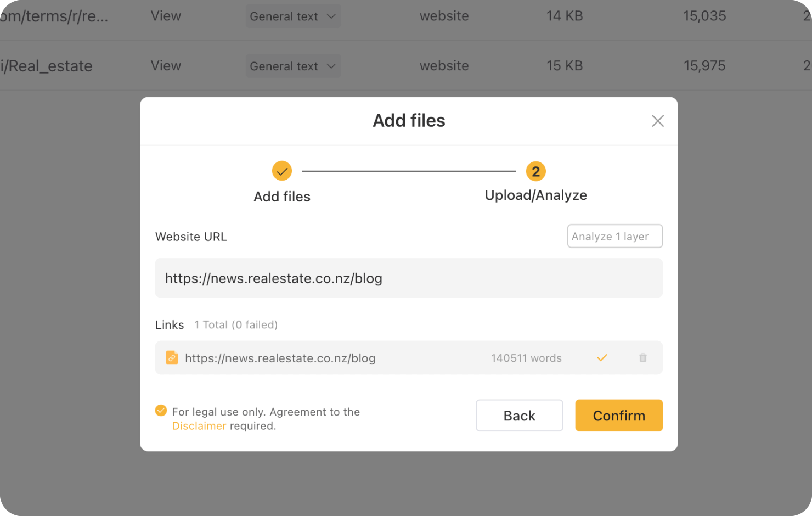The height and width of the screenshot is (516, 812).
Task: Click the link file icon in Links row
Action: tap(172, 358)
